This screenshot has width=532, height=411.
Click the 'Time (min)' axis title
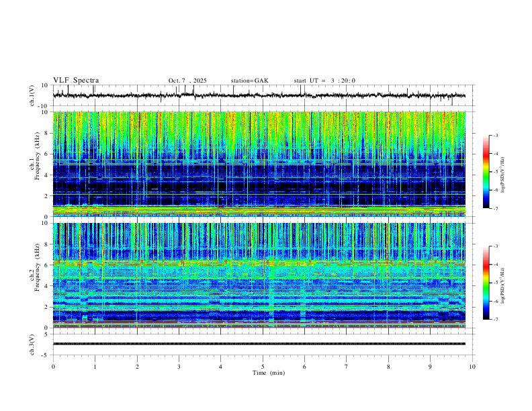[x=269, y=373]
